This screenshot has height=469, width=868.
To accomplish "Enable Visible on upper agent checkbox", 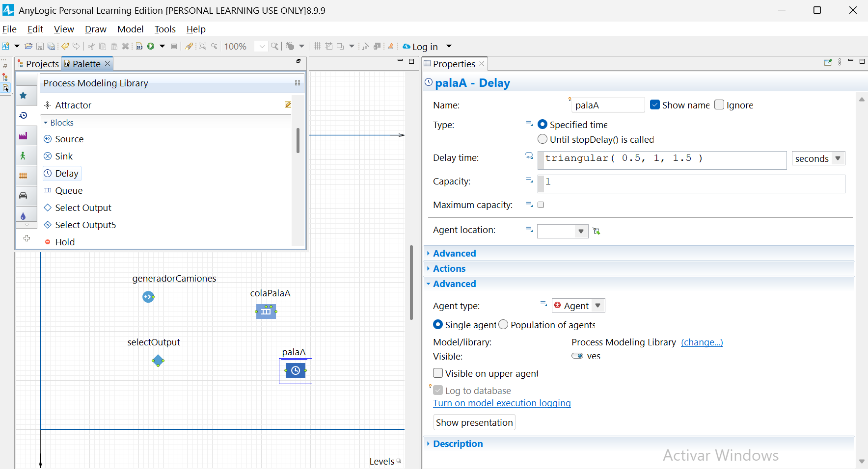I will pos(438,373).
